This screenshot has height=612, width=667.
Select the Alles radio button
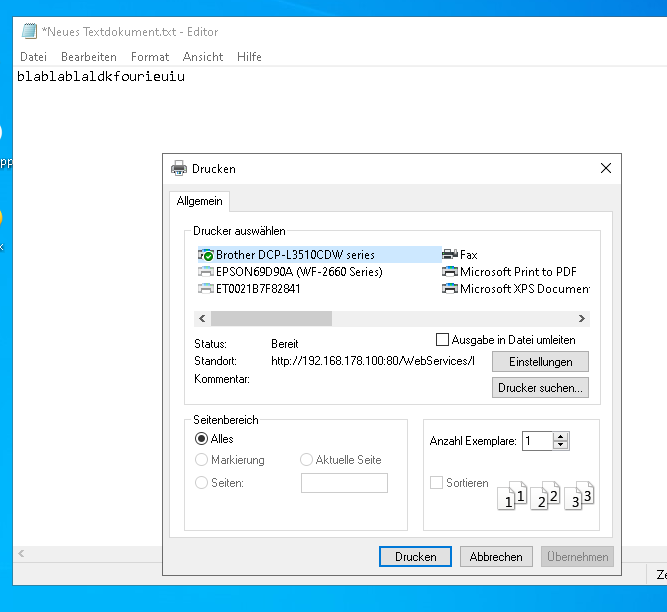[x=201, y=438]
